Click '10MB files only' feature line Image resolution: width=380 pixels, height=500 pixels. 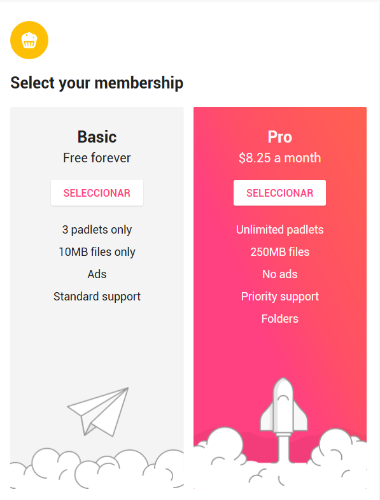pos(97,252)
